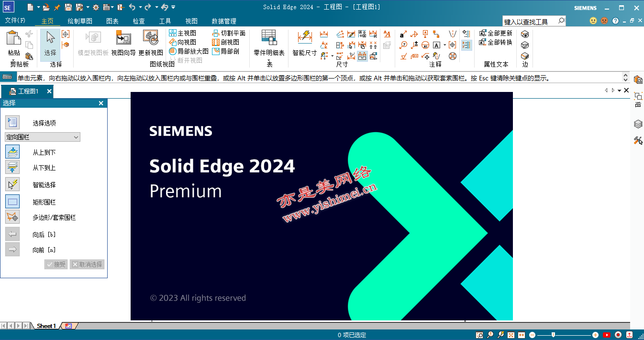Click the Update All (全部更新) property text button
The image size is (644, 340).
point(496,33)
